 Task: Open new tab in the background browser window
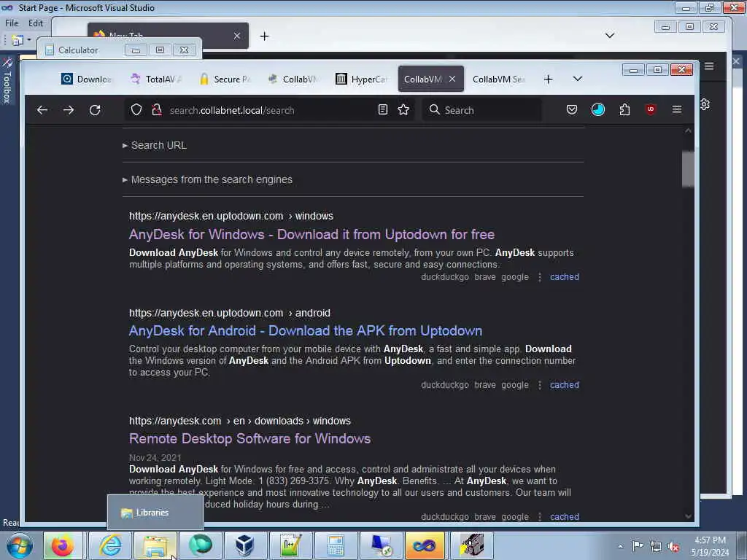[264, 36]
